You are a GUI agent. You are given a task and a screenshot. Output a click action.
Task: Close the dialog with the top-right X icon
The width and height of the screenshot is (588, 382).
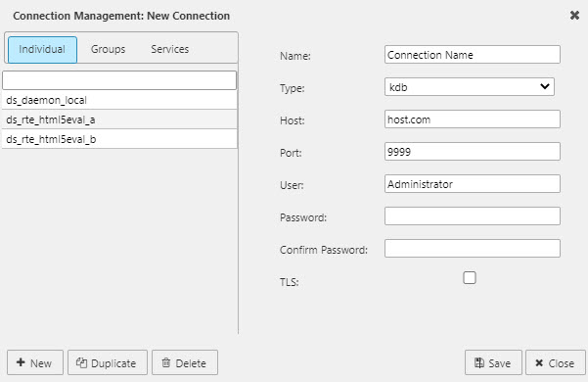point(574,16)
